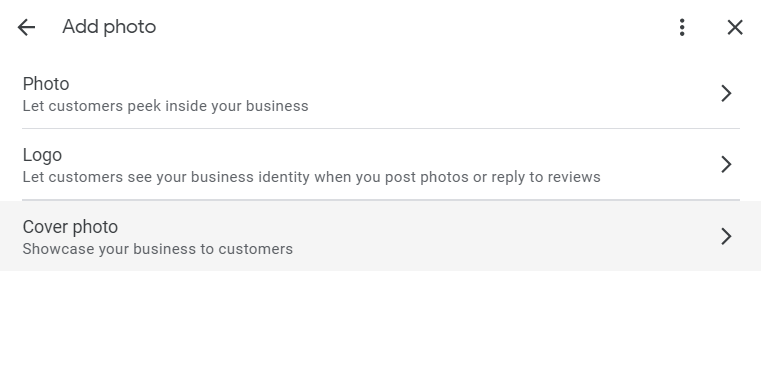Open the three-dot more options menu
This screenshot has height=386, width=761.
click(x=682, y=27)
